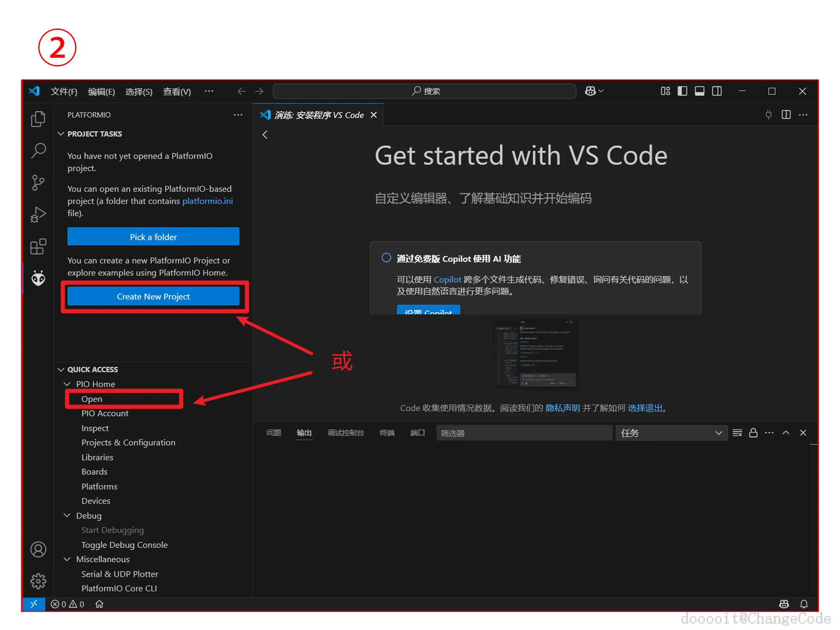840x630 pixels.
Task: Open the Extensions view
Action: (38, 247)
